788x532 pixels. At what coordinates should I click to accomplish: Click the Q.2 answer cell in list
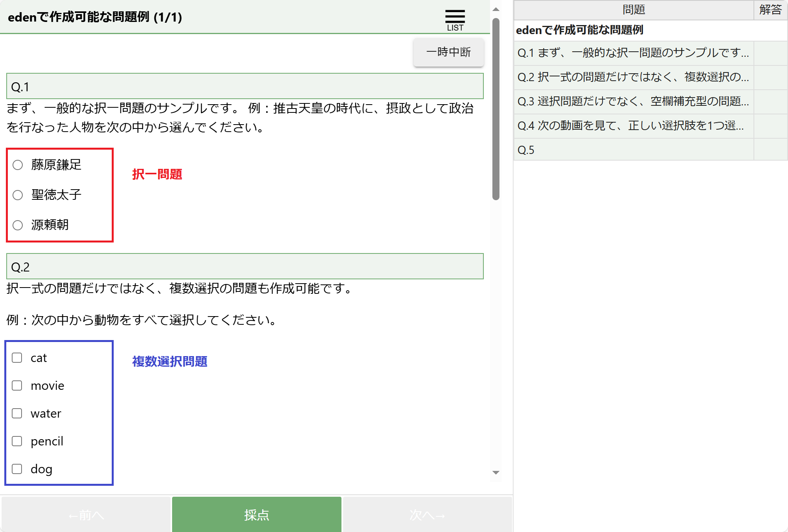tap(770, 77)
